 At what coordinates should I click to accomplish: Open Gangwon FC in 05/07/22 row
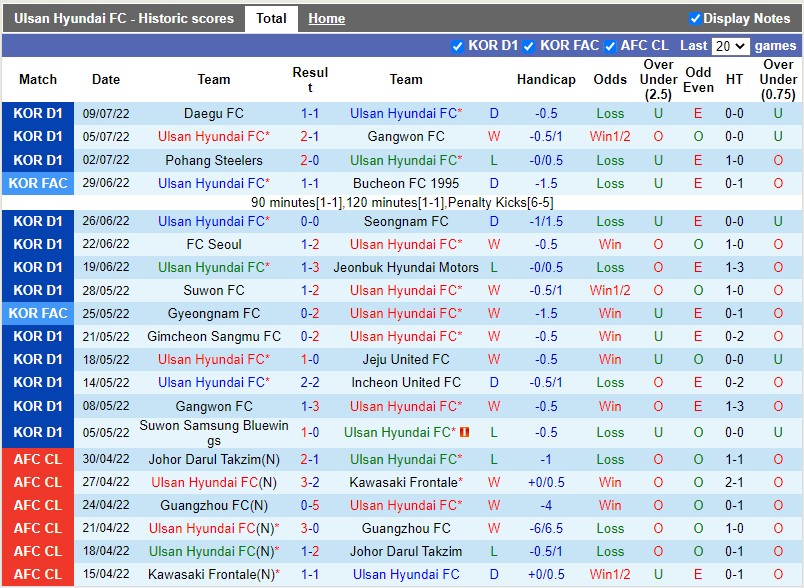tap(406, 136)
